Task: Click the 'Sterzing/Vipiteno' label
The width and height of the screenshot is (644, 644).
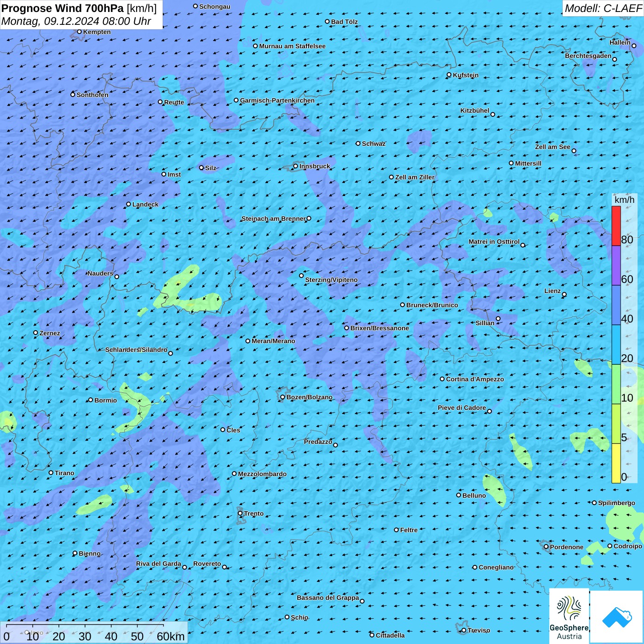Action: pos(331,280)
